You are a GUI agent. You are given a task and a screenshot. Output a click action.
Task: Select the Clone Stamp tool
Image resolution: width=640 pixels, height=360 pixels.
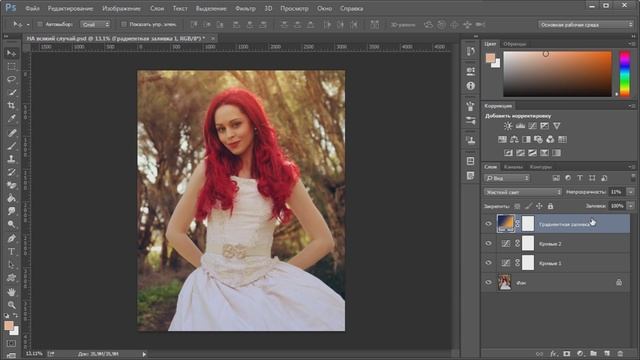tap(11, 159)
